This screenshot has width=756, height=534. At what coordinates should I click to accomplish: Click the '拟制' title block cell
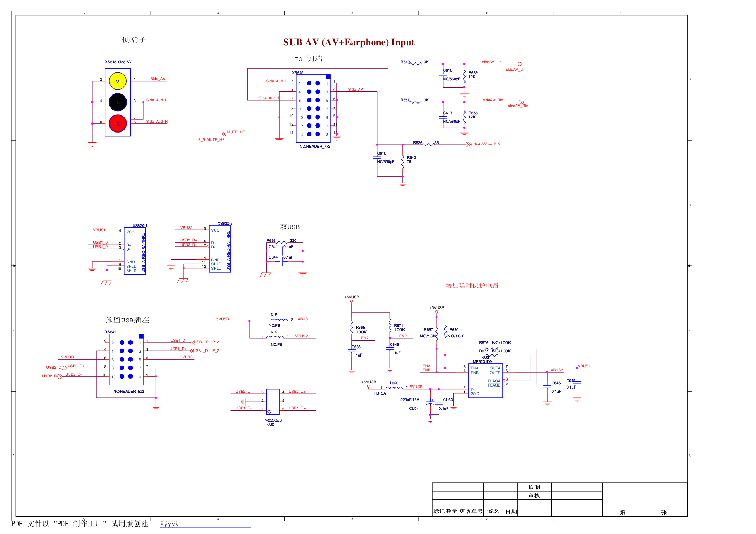pos(534,487)
